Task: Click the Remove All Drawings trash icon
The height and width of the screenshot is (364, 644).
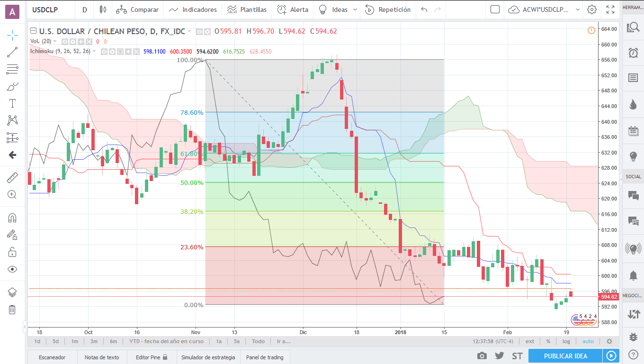Action: click(12, 309)
